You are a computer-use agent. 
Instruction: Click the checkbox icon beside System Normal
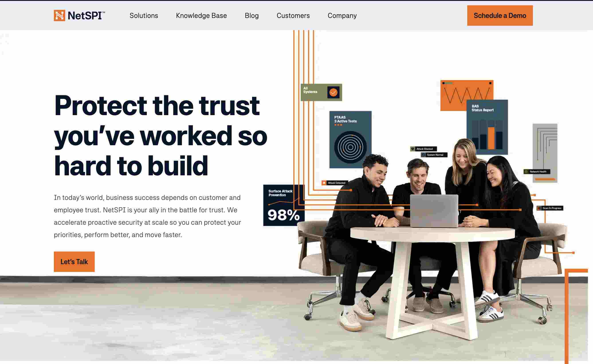pyautogui.click(x=423, y=155)
